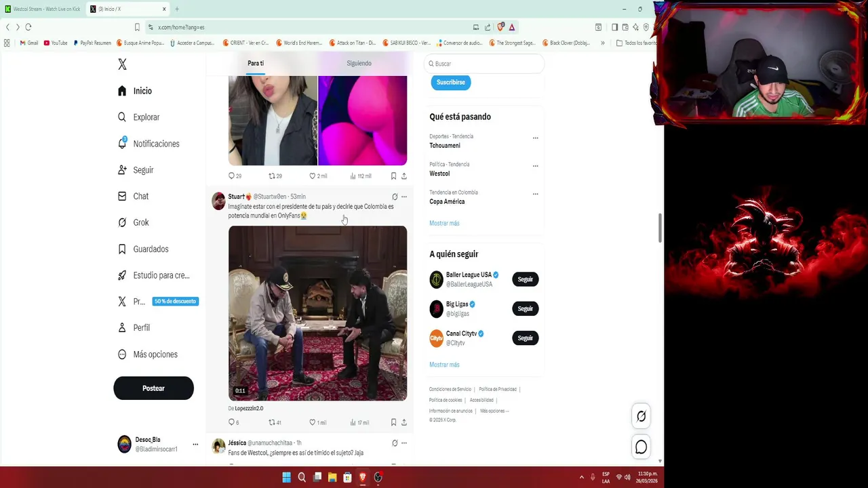Open the Gmail bookmark

28,43
